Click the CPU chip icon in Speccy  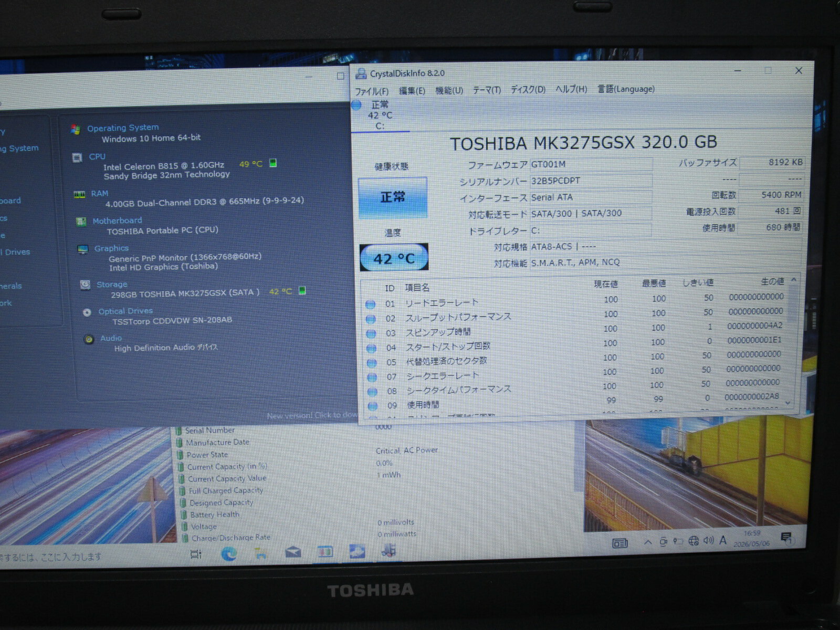[x=77, y=157]
